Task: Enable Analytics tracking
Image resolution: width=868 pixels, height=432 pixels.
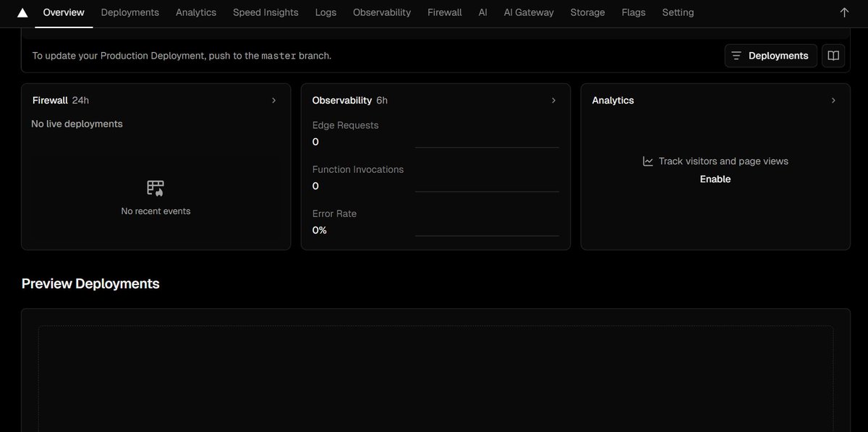Action: coord(715,179)
